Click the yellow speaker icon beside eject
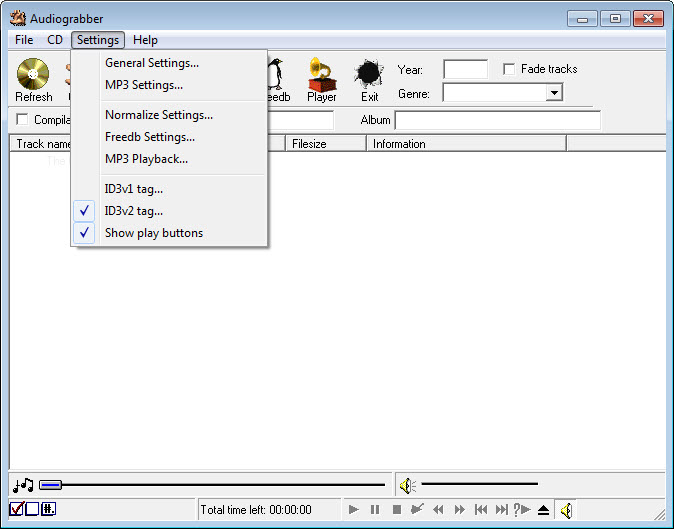Image resolution: width=674 pixels, height=529 pixels. coord(566,510)
